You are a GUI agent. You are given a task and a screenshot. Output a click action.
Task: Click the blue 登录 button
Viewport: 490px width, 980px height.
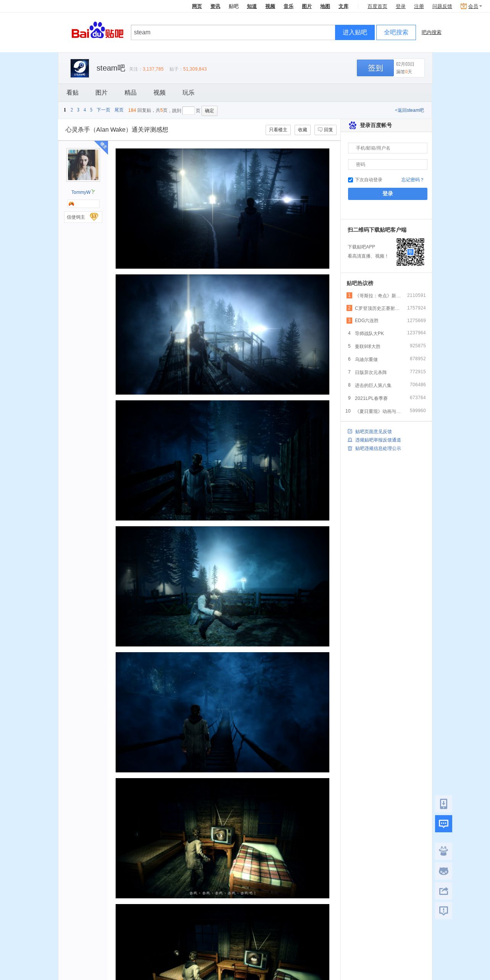pyautogui.click(x=388, y=193)
